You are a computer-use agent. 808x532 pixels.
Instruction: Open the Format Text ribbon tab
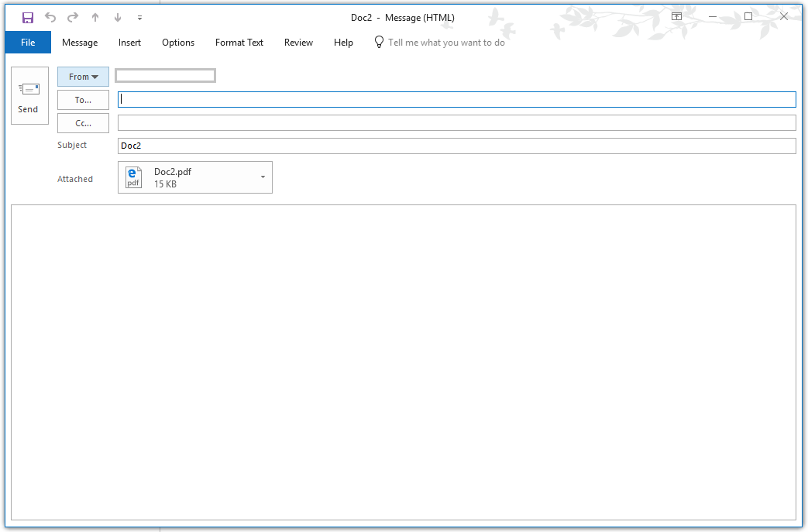(x=239, y=43)
